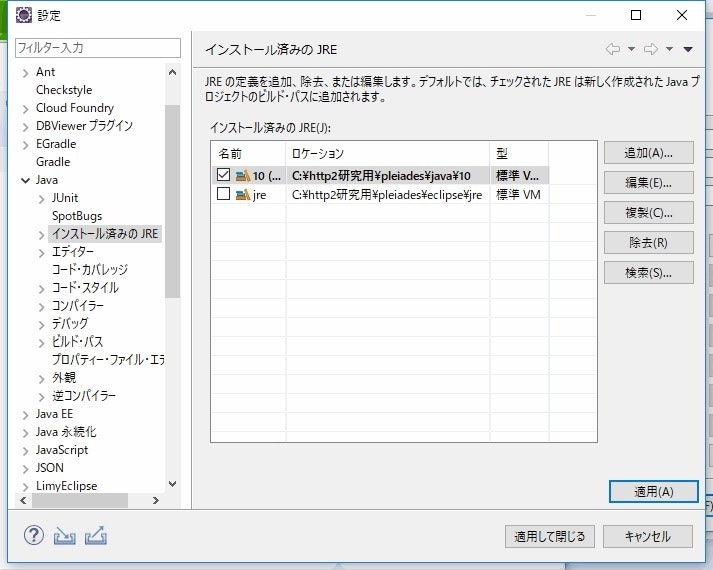Select the C:¥http2研究用¥pleiades¥eclipse¥jre location cell
The image size is (713, 570).
point(387,195)
